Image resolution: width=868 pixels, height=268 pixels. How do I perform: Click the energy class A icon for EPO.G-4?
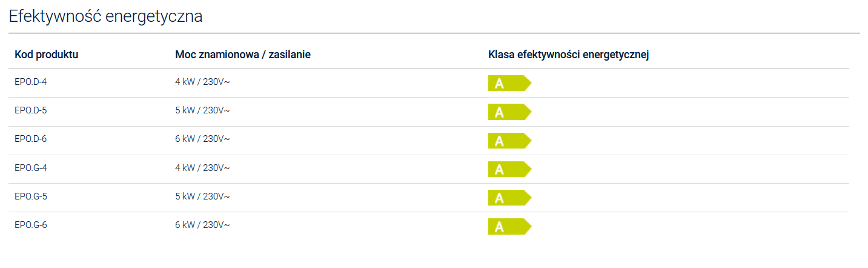coord(509,169)
